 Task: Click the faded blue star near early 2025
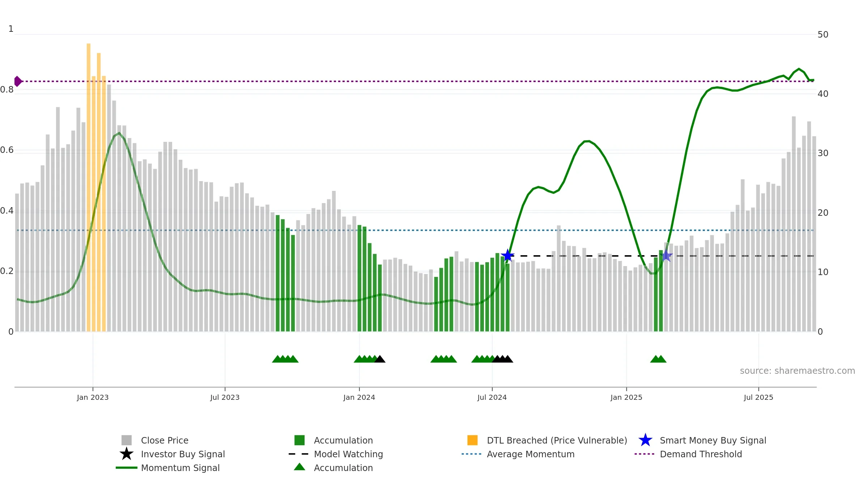point(666,256)
